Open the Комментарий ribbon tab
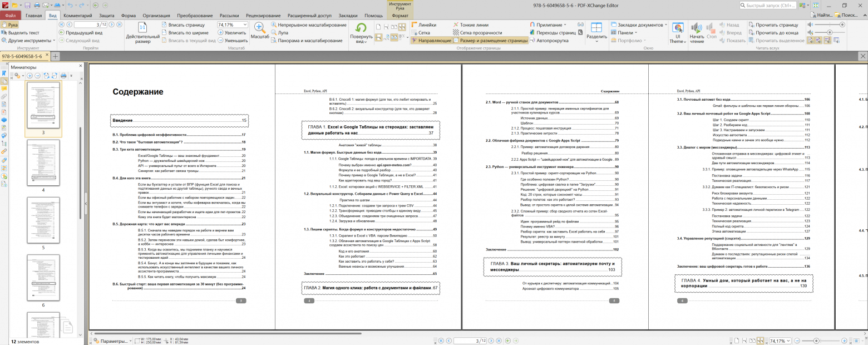 78,16
